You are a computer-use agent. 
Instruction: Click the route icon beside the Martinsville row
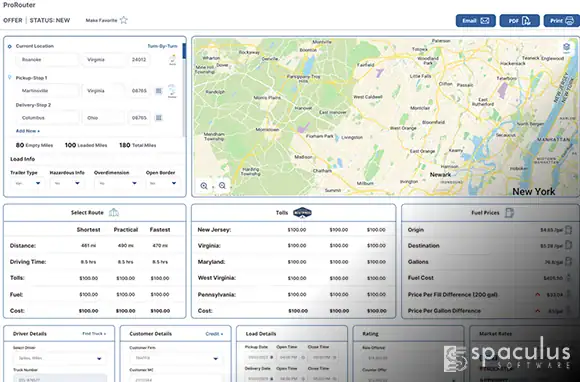[x=172, y=91]
